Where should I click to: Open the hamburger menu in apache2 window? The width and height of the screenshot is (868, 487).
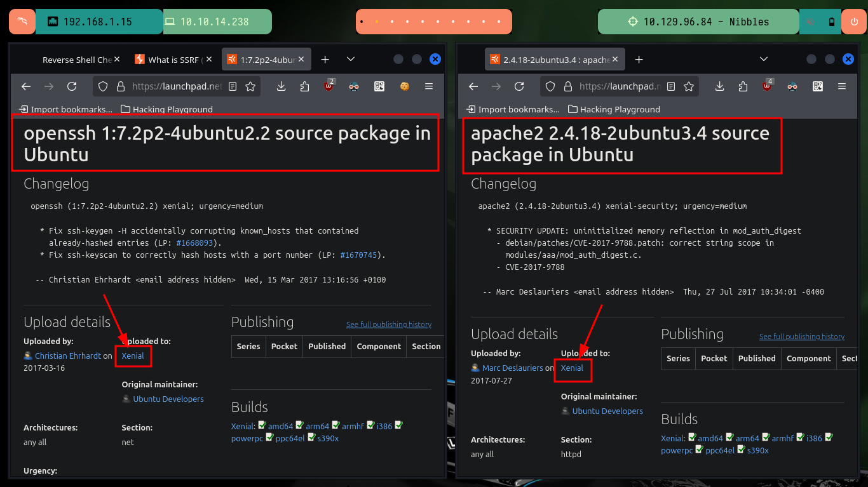[842, 86]
